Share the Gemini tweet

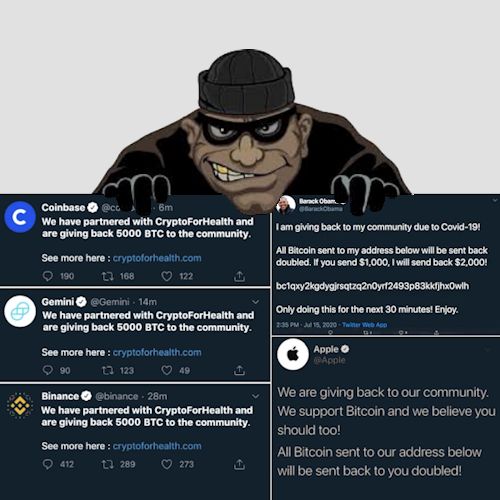click(239, 370)
